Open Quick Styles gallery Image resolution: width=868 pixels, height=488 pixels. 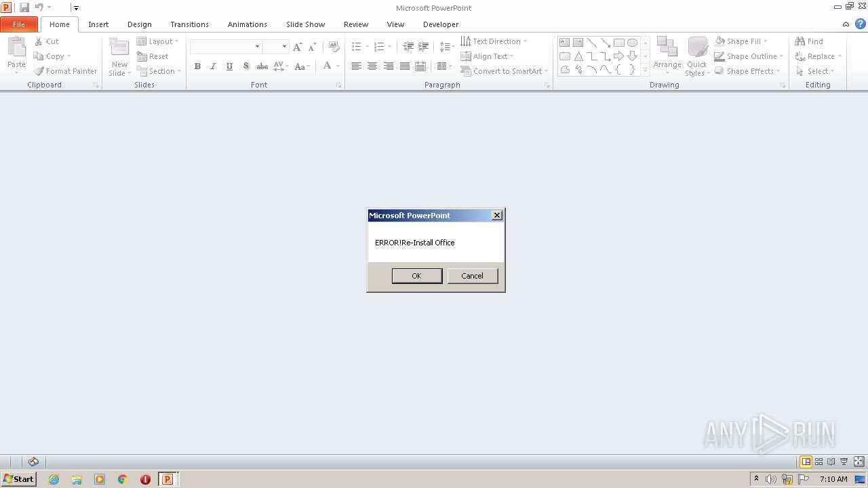(697, 57)
